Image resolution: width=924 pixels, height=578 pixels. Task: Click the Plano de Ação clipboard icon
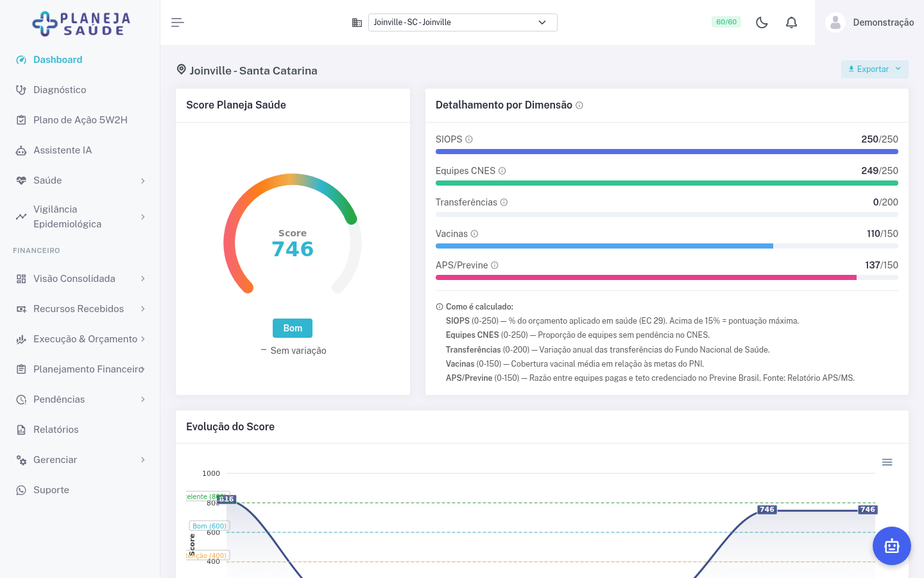[x=21, y=120]
